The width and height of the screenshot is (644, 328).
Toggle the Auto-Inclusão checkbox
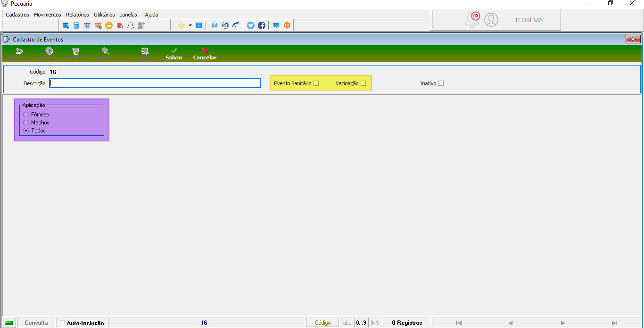click(x=62, y=323)
